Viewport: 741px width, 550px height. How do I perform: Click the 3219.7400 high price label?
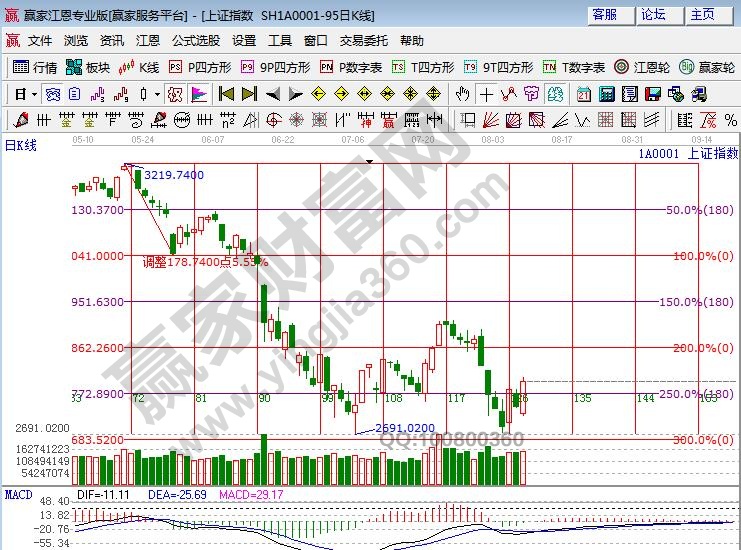click(174, 175)
